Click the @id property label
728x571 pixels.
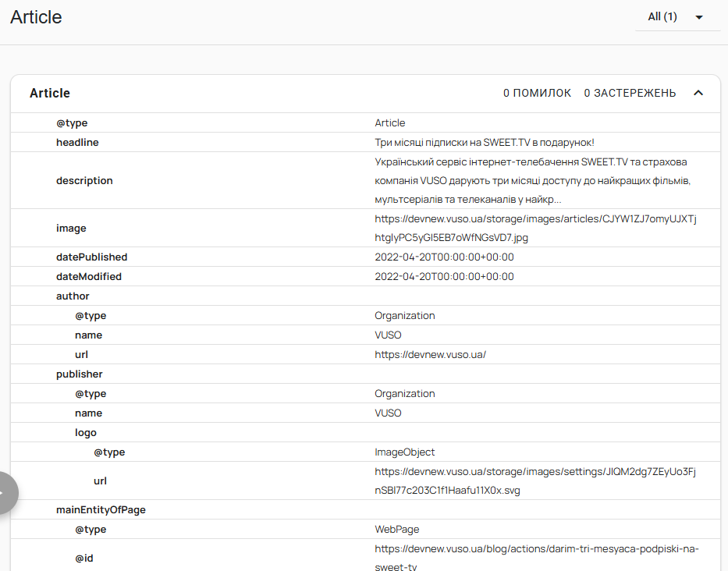click(84, 558)
